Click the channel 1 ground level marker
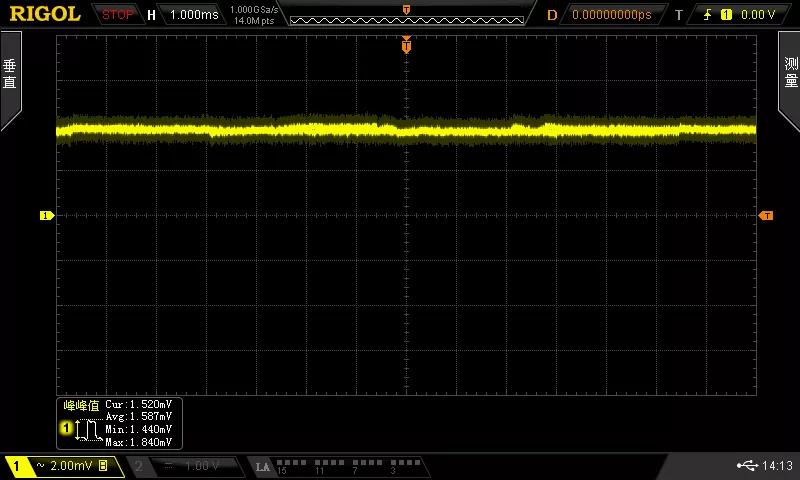The width and height of the screenshot is (800, 480). (x=47, y=216)
